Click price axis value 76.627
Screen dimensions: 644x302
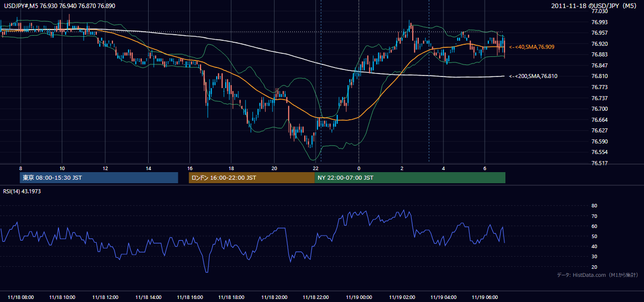point(599,130)
